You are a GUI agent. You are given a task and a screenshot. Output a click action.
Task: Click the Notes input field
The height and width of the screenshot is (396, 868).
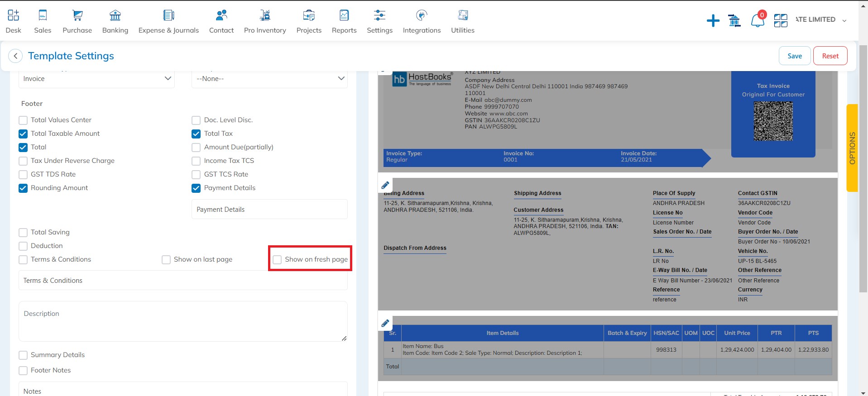click(183, 390)
